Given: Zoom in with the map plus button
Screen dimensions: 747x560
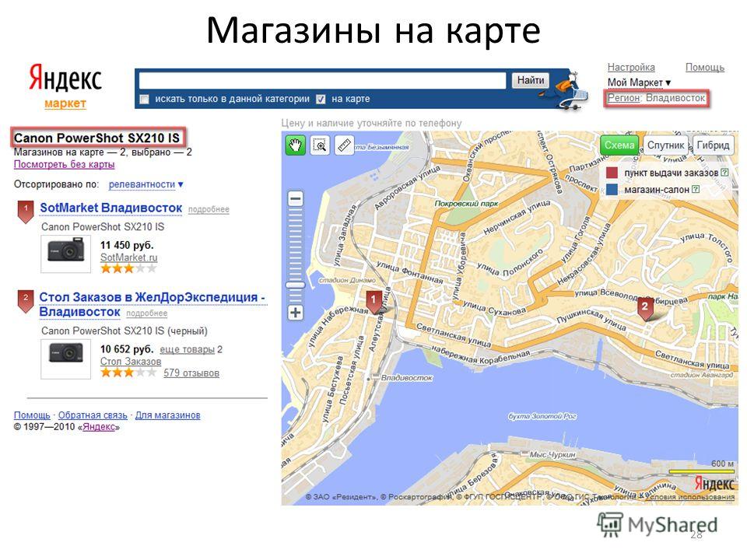Looking at the screenshot, I should coord(296,313).
